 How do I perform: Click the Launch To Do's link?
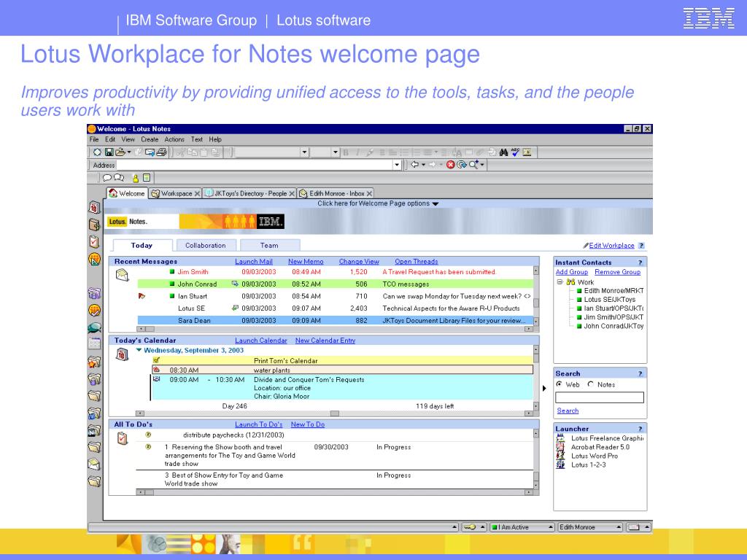pyautogui.click(x=259, y=424)
